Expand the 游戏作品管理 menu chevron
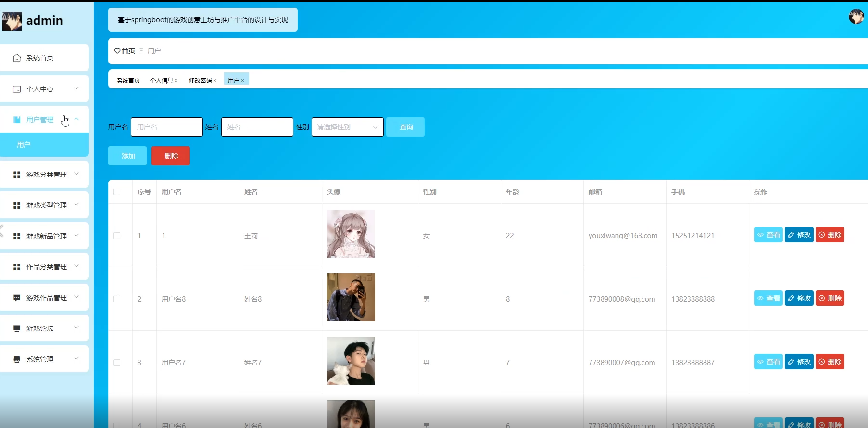Image resolution: width=868 pixels, height=428 pixels. pos(76,297)
